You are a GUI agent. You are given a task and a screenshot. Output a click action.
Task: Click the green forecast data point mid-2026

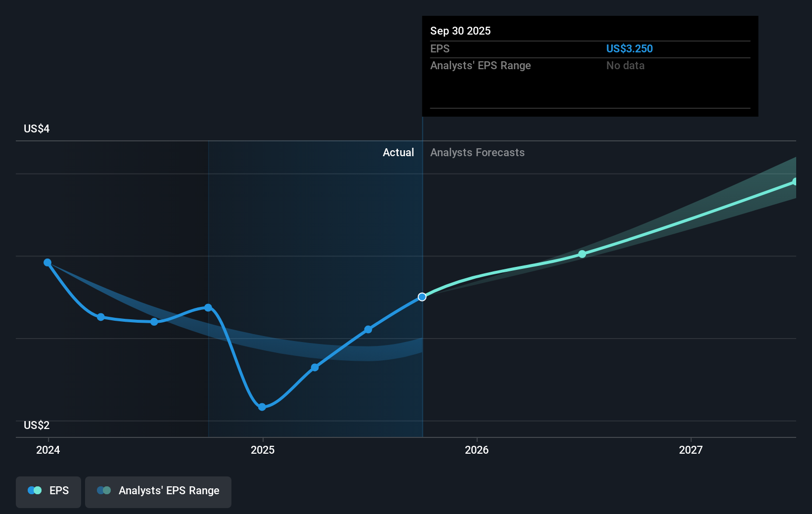[582, 254]
